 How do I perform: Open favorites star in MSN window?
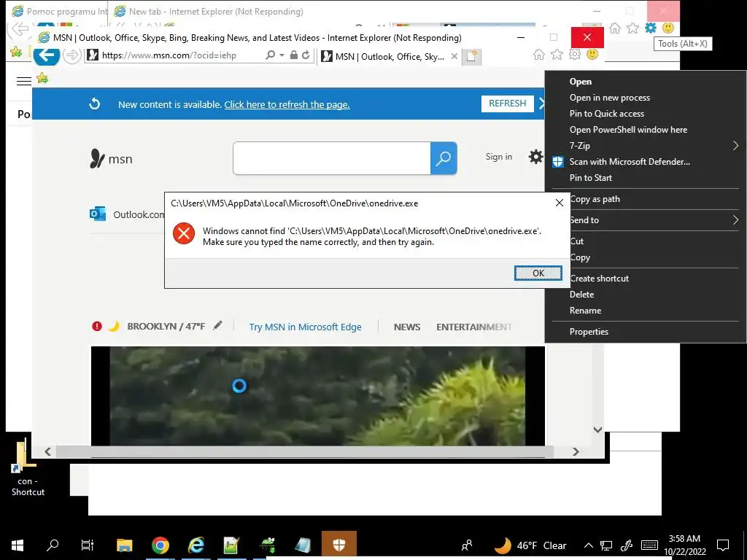[557, 54]
